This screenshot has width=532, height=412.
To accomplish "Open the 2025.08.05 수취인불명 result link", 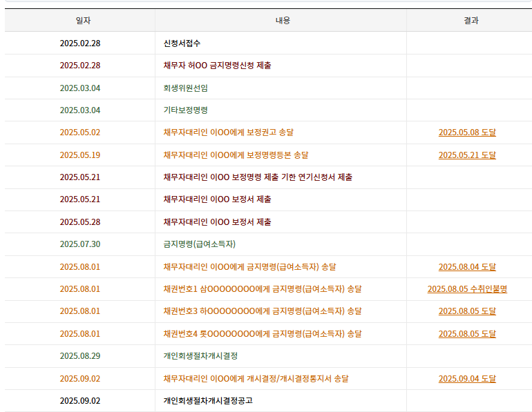I will (x=467, y=289).
